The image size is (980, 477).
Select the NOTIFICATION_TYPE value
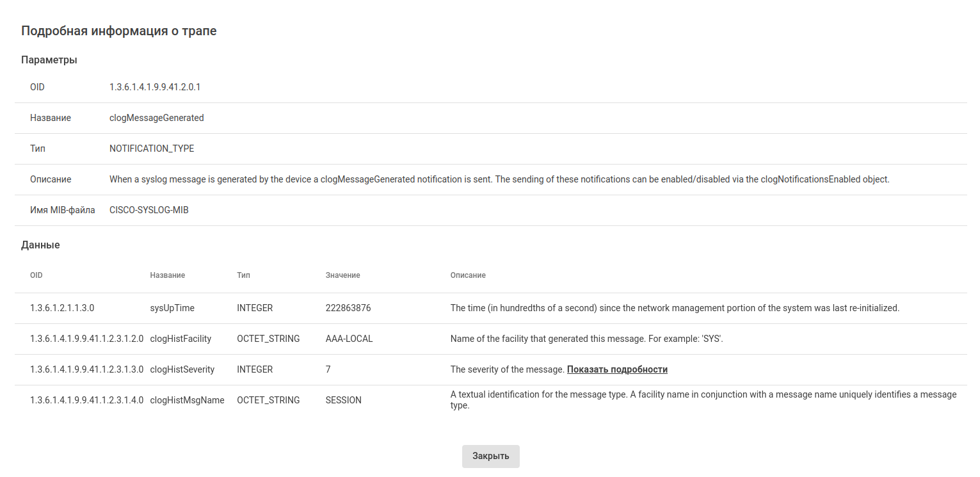click(x=152, y=149)
